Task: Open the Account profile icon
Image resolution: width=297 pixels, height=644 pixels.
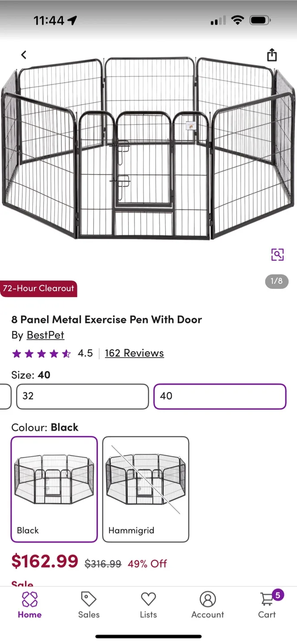Action: [208, 605]
